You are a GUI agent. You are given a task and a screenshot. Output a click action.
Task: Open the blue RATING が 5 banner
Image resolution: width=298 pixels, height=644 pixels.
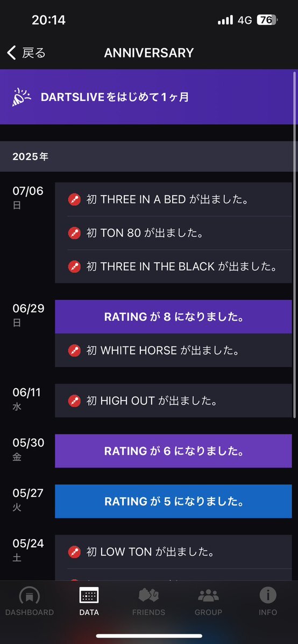173,501
